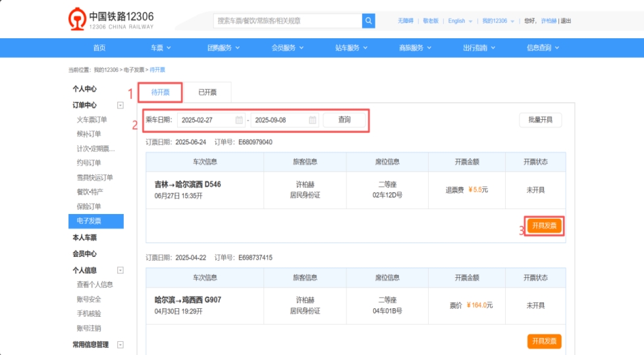Viewport: 644px width, 355px height.
Task: Expand the 商旅服务 navigation menu
Action: click(x=416, y=47)
